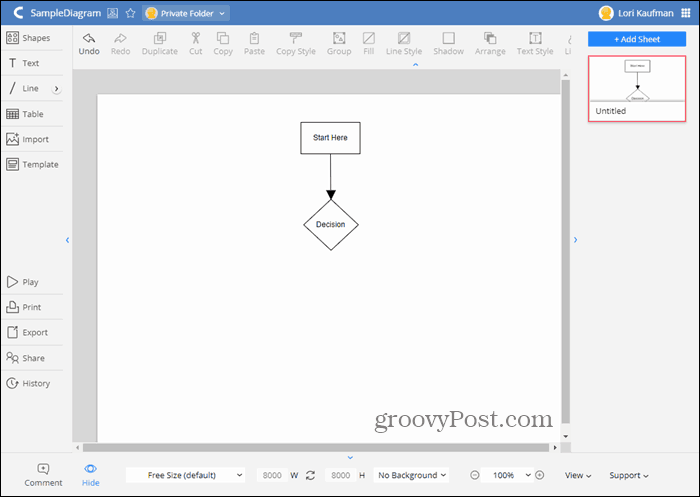
Task: Open Export options
Action: (x=27, y=332)
